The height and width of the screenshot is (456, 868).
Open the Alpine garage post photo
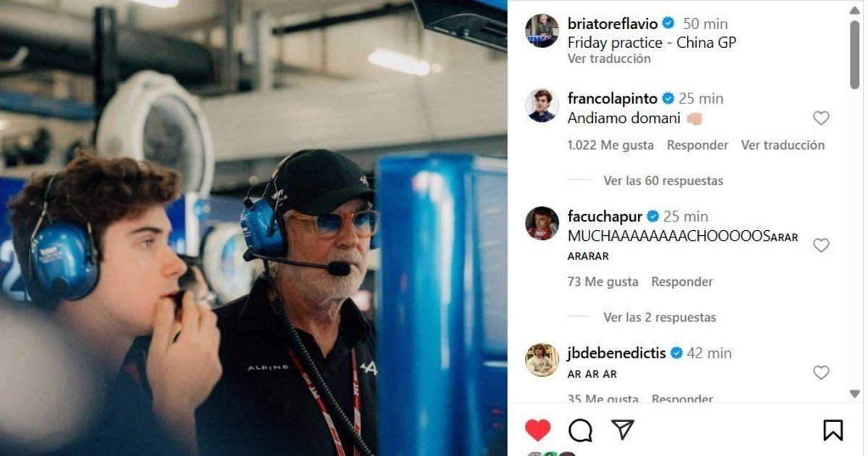[253, 228]
